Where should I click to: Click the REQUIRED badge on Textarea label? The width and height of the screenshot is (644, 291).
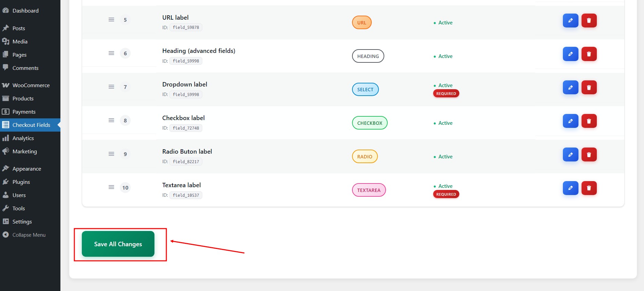446,194
